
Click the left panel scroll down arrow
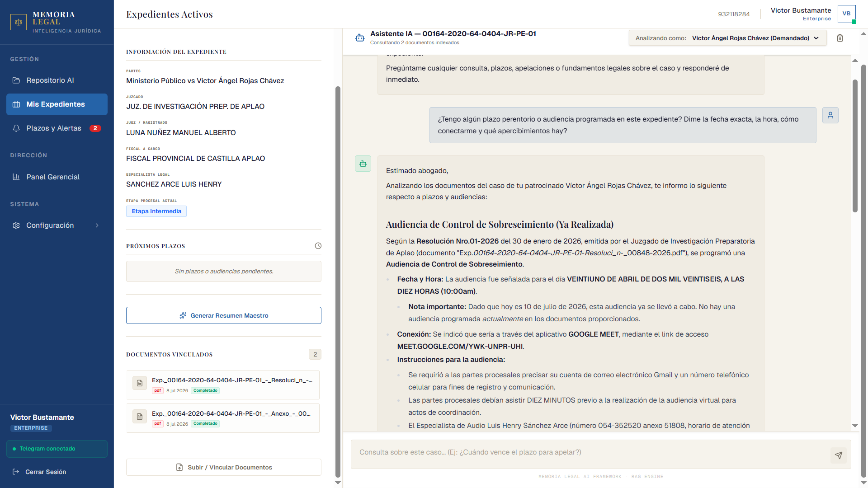point(338,483)
